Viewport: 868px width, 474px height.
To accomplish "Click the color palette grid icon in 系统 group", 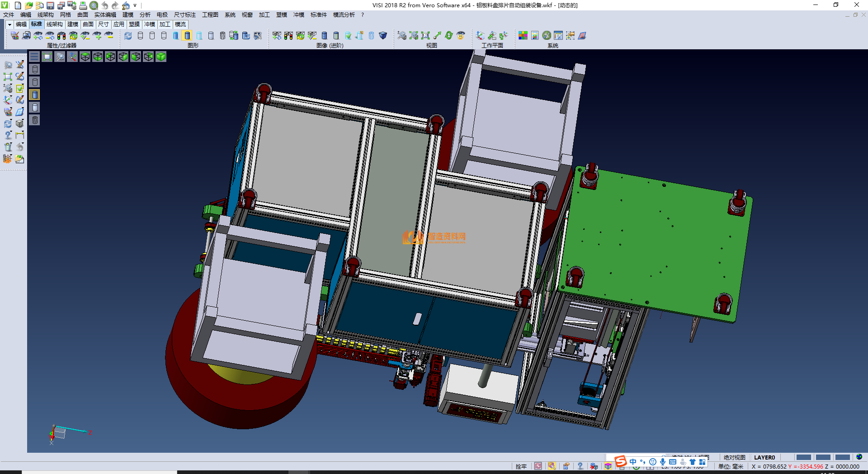I will click(x=523, y=36).
